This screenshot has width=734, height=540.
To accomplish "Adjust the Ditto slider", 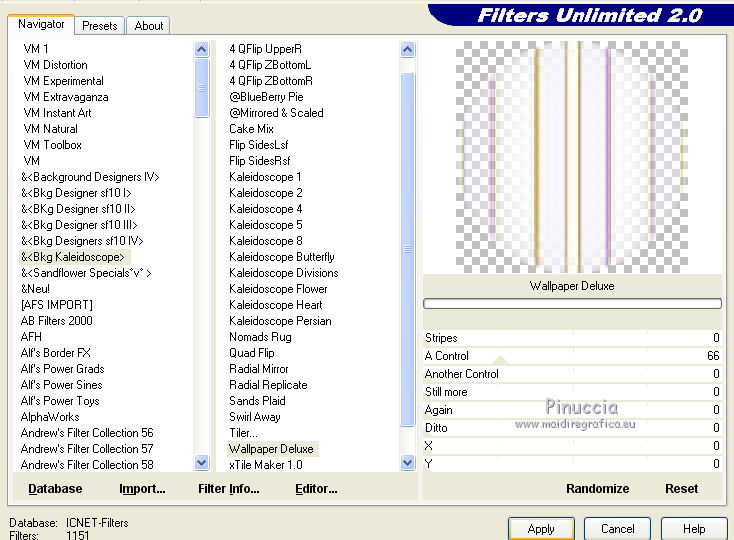I will pyautogui.click(x=572, y=428).
